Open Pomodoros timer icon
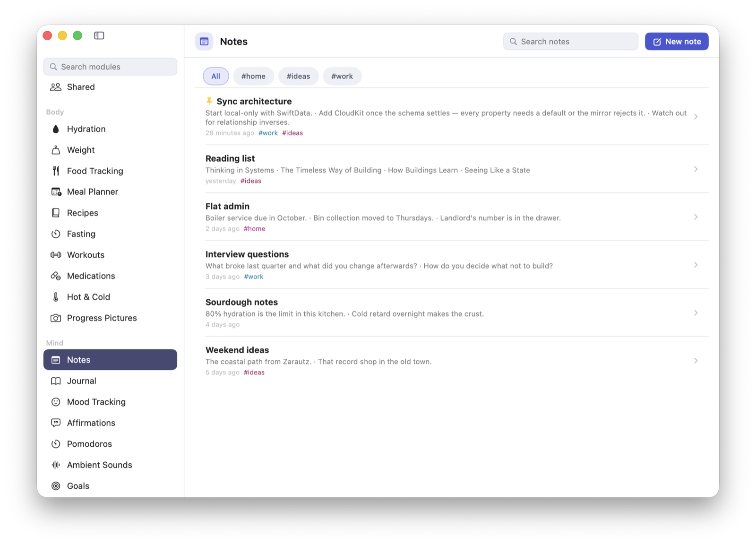 (x=56, y=444)
